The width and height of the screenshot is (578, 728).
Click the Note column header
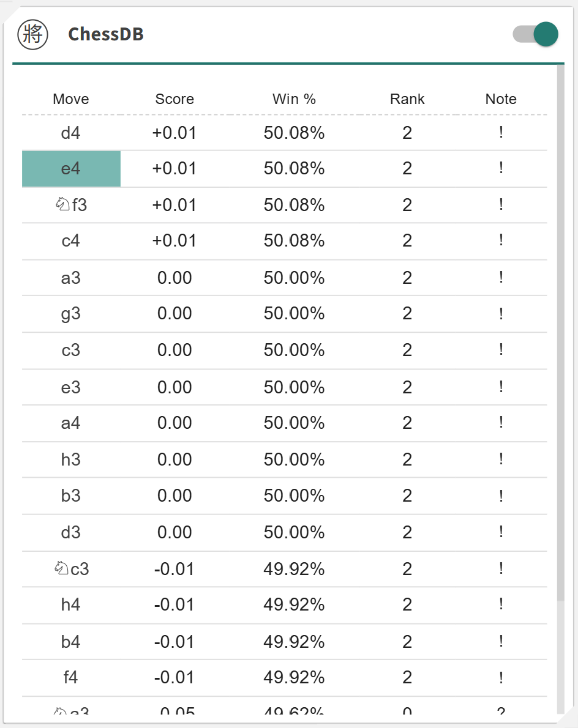tap(501, 99)
